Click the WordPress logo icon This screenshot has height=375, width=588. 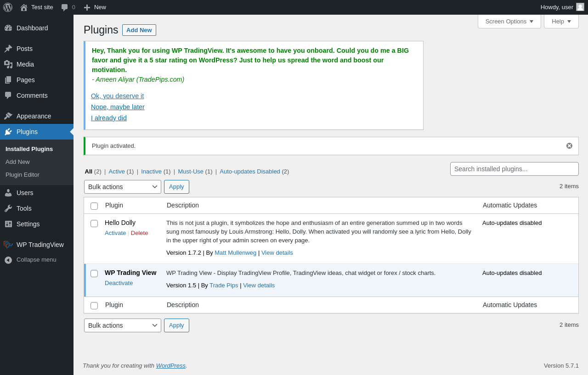click(8, 7)
